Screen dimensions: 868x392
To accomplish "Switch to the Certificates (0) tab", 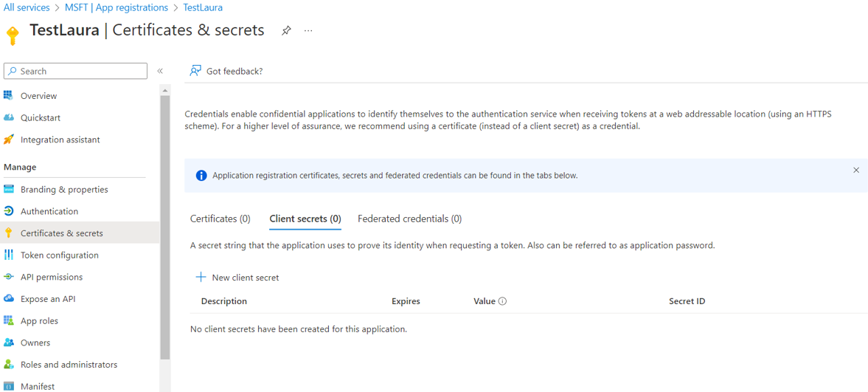I will (x=221, y=219).
